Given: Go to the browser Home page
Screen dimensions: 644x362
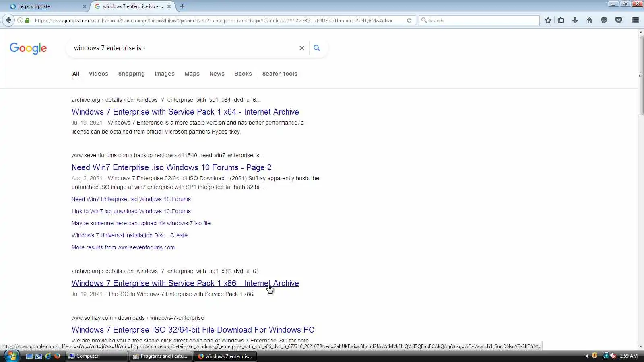Looking at the screenshot, I should coord(590,20).
